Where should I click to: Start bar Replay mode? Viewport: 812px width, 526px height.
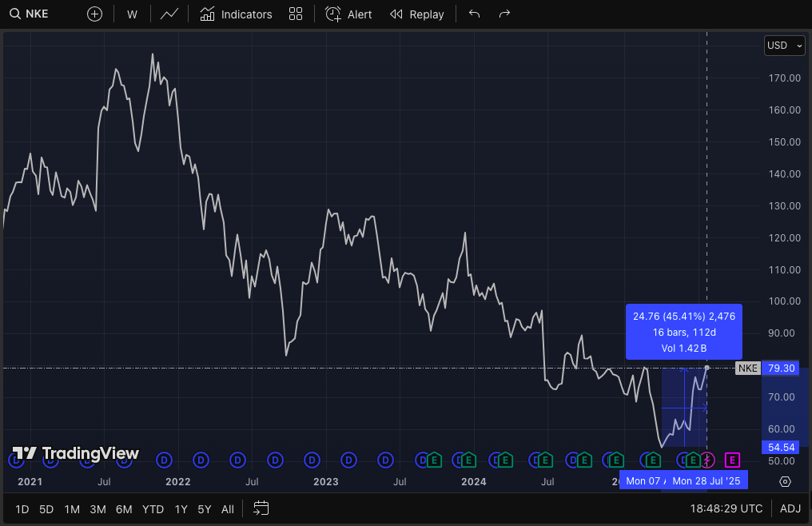click(x=417, y=14)
